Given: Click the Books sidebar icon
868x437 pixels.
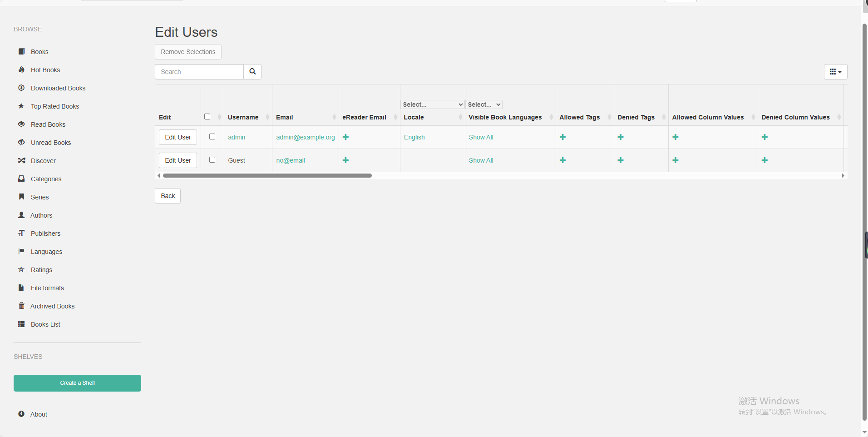Looking at the screenshot, I should pos(21,51).
